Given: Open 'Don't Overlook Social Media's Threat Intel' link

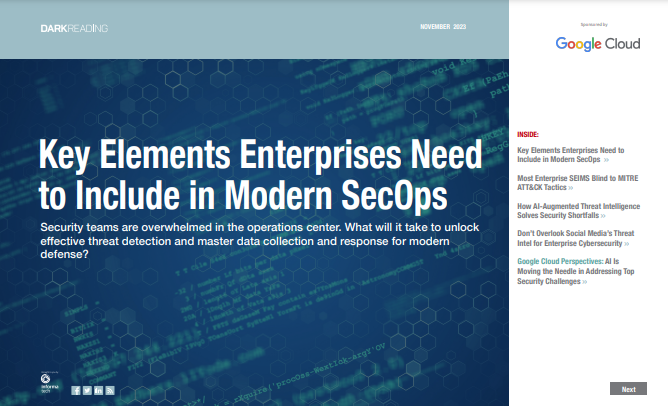Looking at the screenshot, I should click(x=576, y=238).
